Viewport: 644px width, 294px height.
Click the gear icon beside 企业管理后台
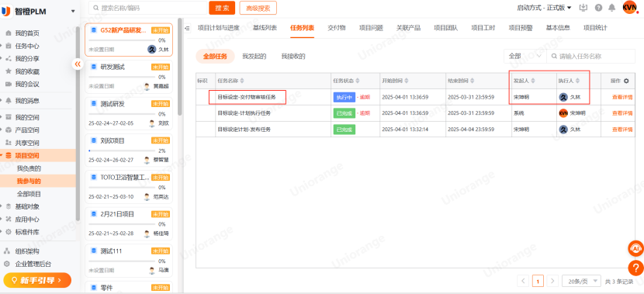[x=7, y=264]
